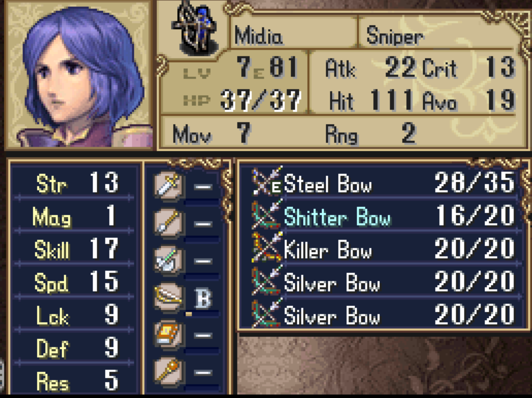Select the lance weapon rank icon

point(168,223)
